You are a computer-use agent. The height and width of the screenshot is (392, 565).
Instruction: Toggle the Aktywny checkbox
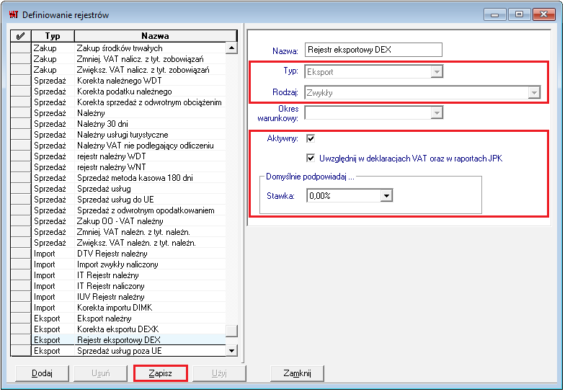tap(311, 138)
